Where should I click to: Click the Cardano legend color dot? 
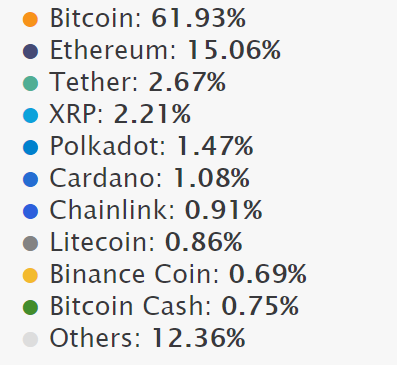coord(30,179)
